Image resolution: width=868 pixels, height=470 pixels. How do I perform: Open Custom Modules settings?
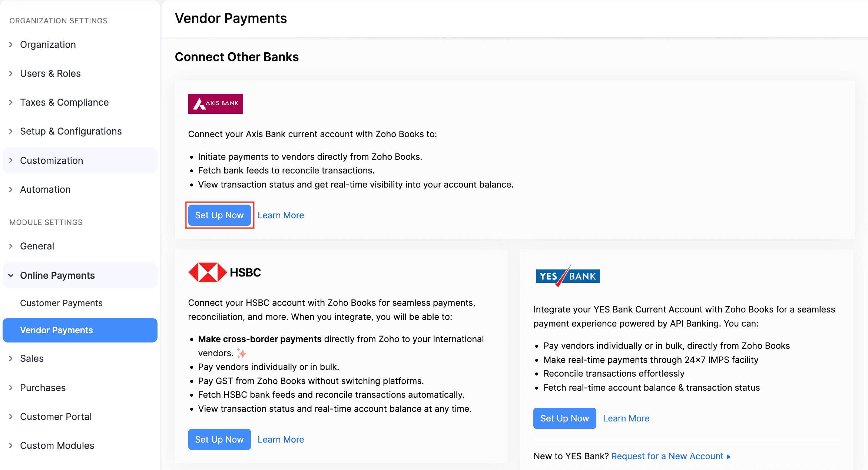57,445
